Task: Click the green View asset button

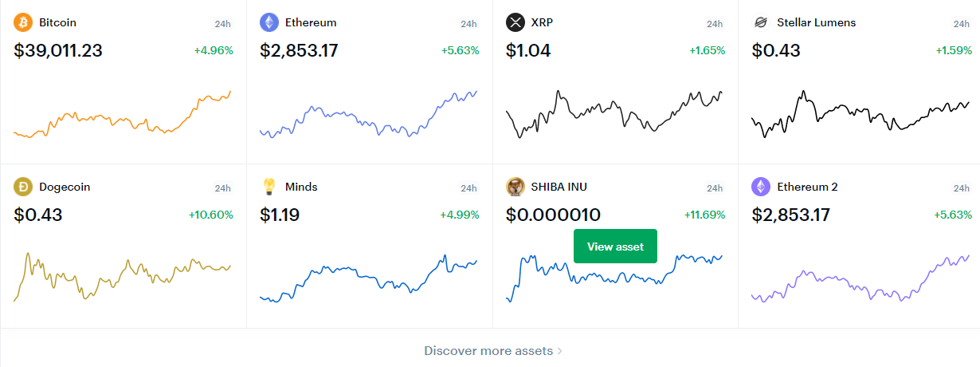Action: [x=615, y=247]
